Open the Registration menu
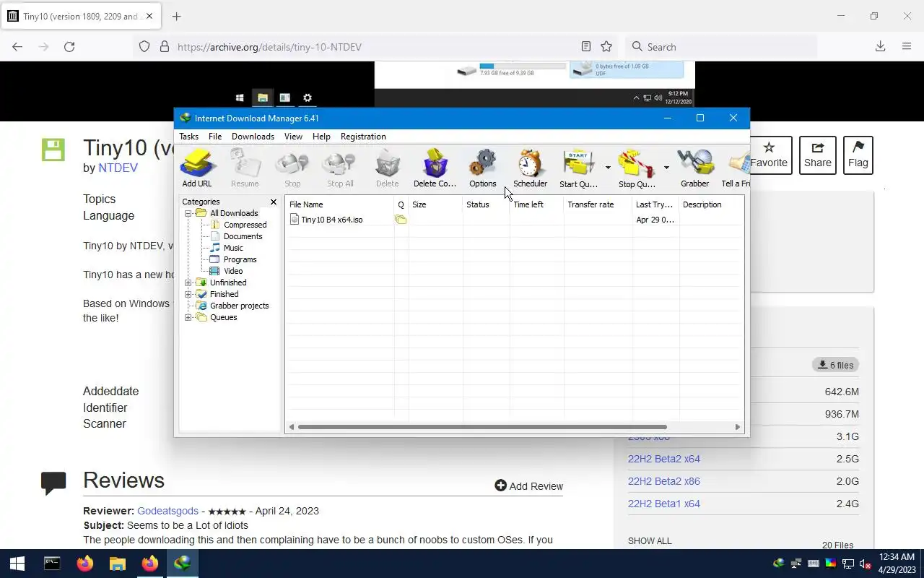The height and width of the screenshot is (578, 924). click(363, 137)
